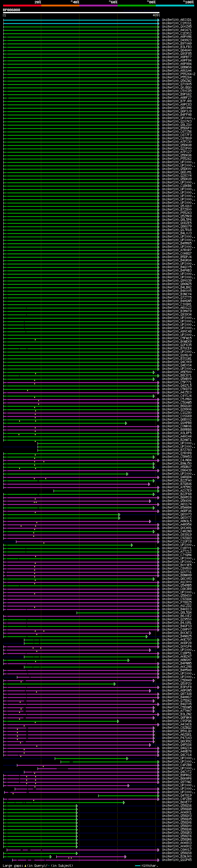Select the UniRef100_B7Z783 label
Image resolution: width=197 pixels, height=868 pixels.
[177, 450]
